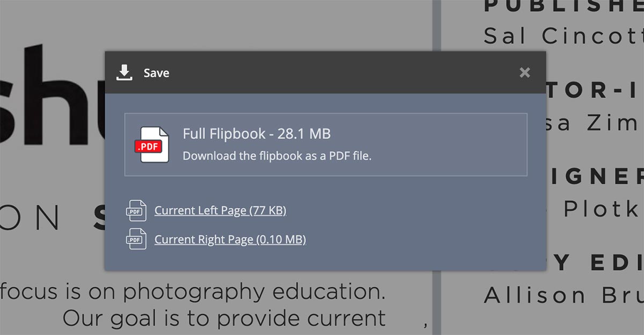Click the red PDF file icon

[x=151, y=145]
